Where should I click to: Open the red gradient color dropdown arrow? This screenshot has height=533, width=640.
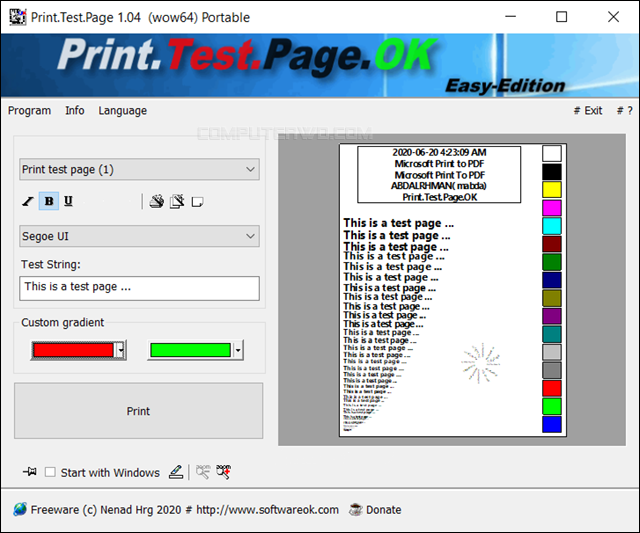(x=121, y=350)
